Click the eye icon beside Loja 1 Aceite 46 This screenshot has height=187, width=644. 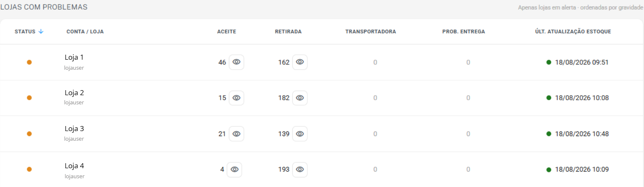click(236, 62)
